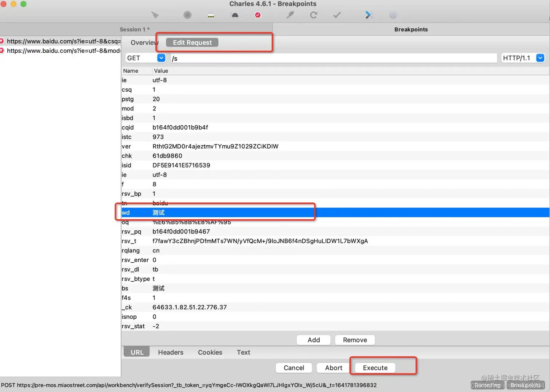Select the rsv_enter parameter row
The height and width of the screenshot is (392, 550).
(x=335, y=260)
